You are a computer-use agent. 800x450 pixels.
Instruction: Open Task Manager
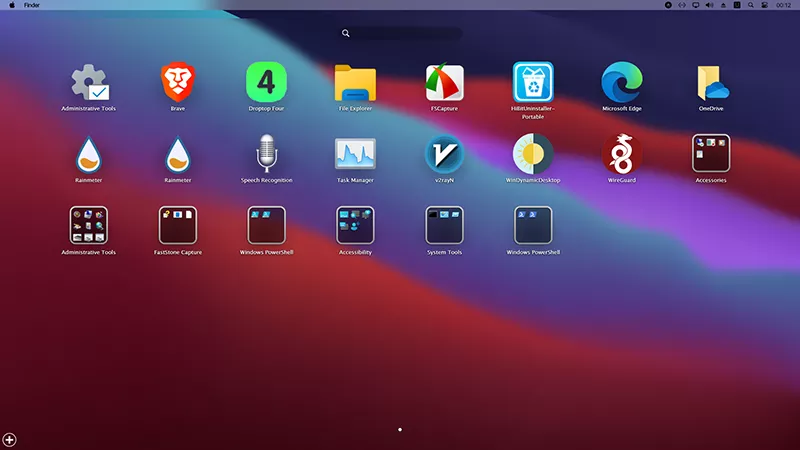tap(355, 154)
